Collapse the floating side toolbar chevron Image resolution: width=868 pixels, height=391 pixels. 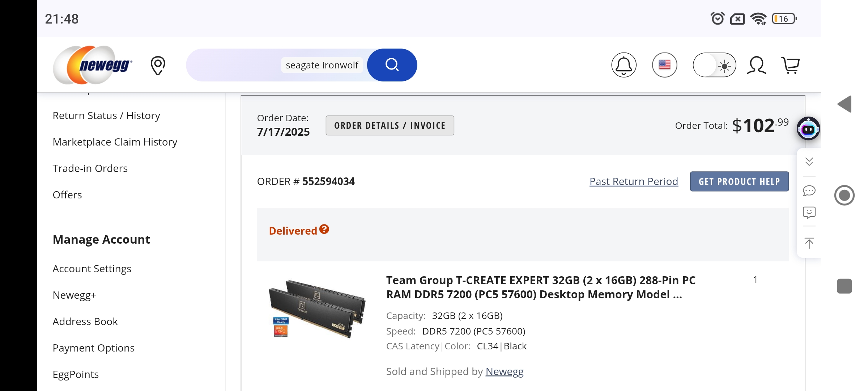(809, 161)
